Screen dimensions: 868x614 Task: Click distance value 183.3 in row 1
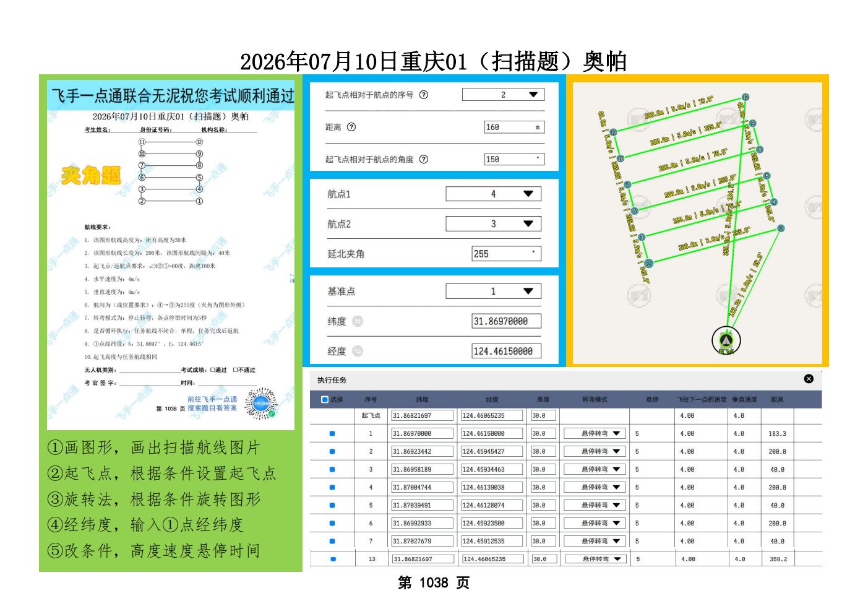[x=778, y=434]
